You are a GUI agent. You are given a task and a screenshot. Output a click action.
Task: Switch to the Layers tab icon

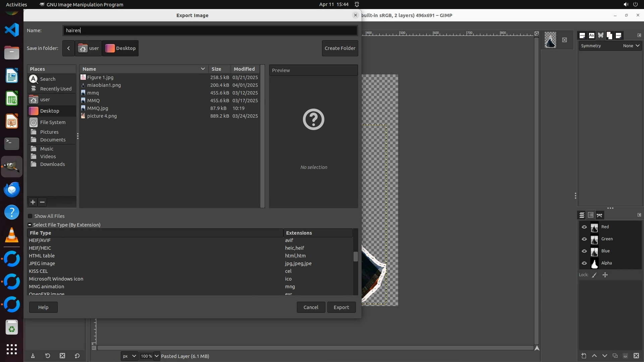click(x=582, y=215)
